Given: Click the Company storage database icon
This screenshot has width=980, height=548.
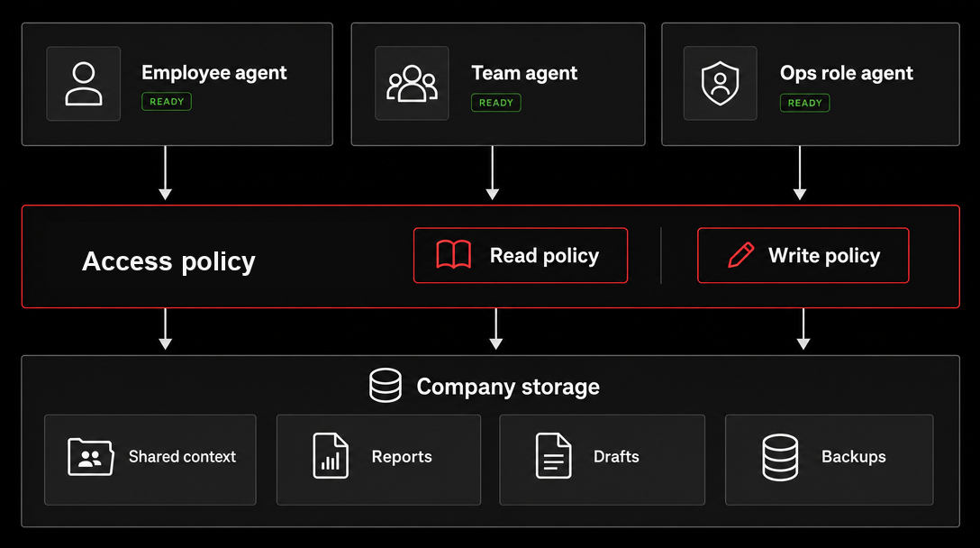Looking at the screenshot, I should (x=385, y=386).
